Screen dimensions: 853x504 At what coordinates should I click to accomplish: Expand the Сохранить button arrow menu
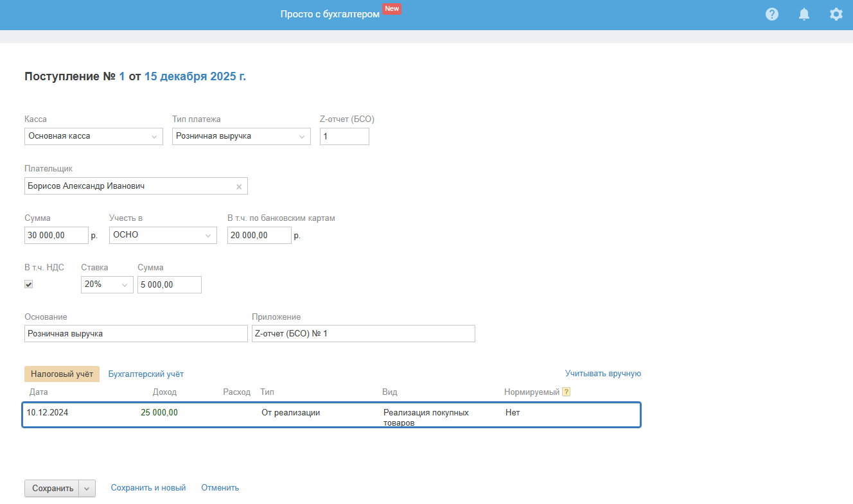click(87, 489)
